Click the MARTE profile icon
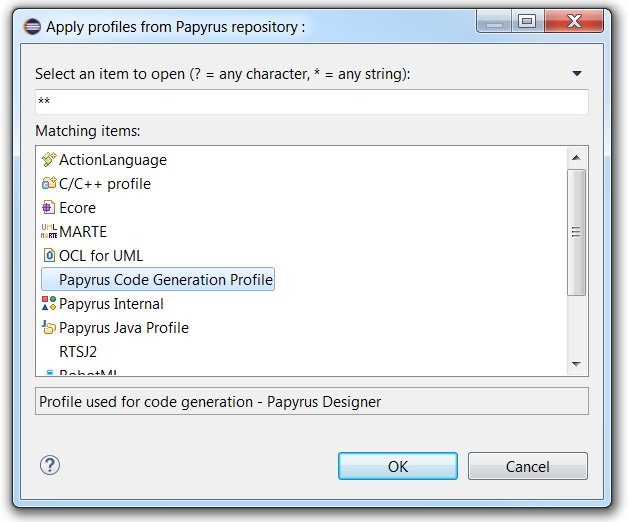Screen dimensions: 630x522 click(49, 232)
